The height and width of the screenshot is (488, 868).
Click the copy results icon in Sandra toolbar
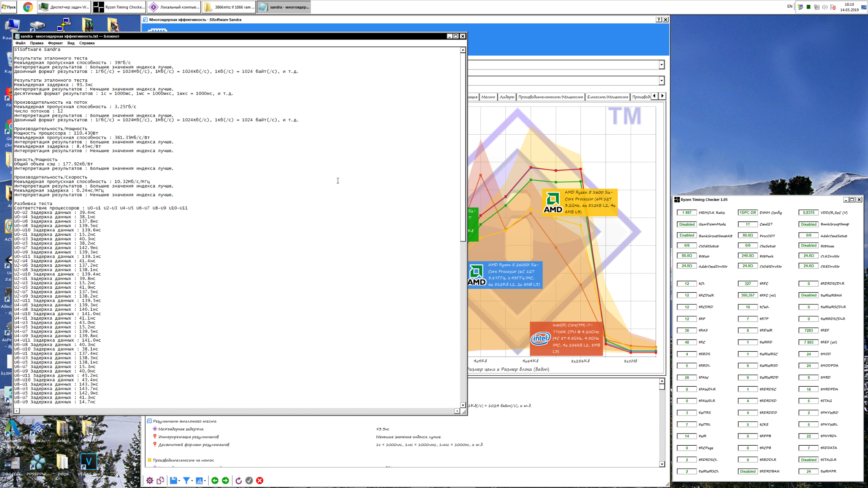160,481
